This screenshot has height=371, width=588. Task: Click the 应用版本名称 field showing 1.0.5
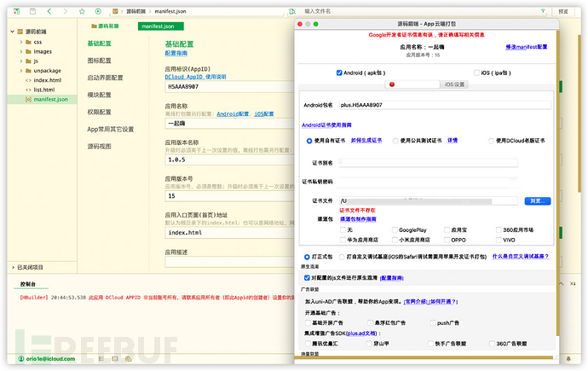[229, 159]
